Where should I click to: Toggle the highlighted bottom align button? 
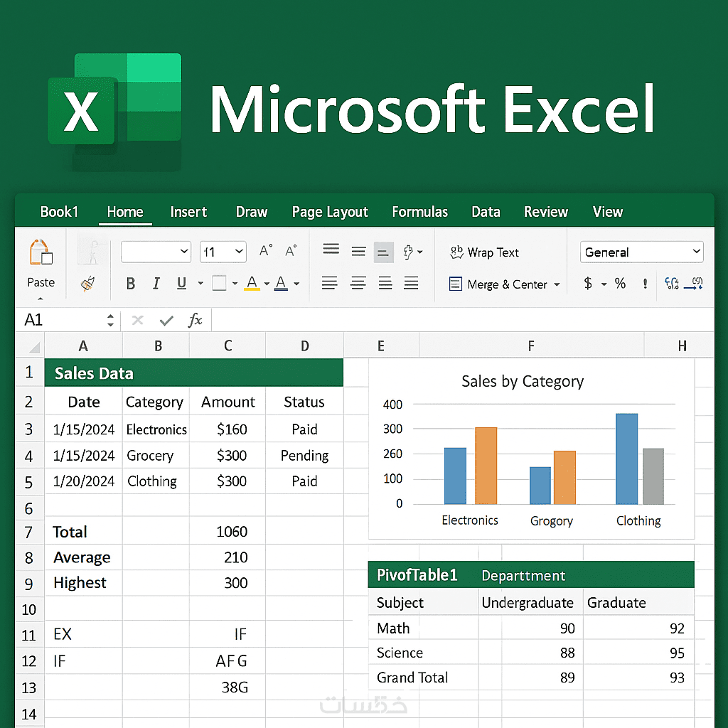[383, 252]
